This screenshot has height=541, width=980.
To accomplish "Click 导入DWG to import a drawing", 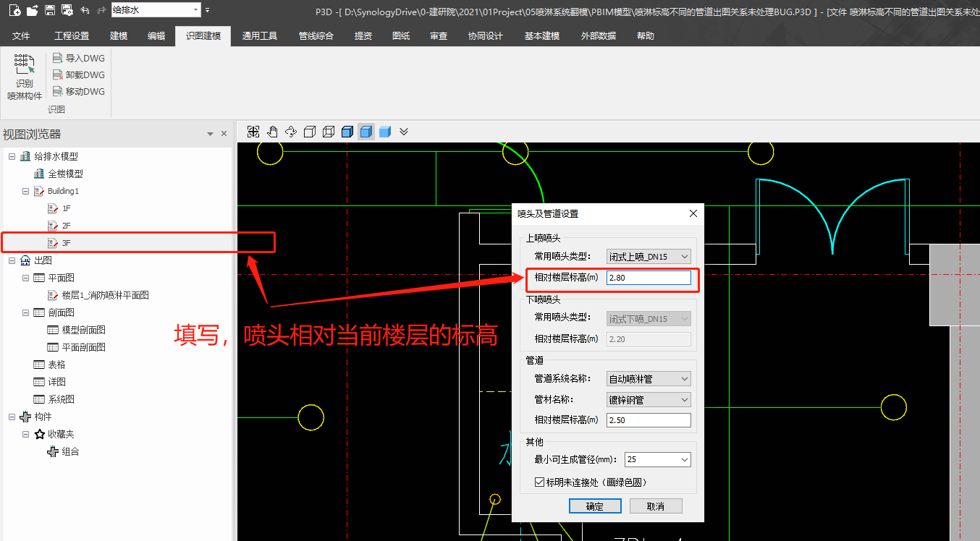I will (x=79, y=59).
